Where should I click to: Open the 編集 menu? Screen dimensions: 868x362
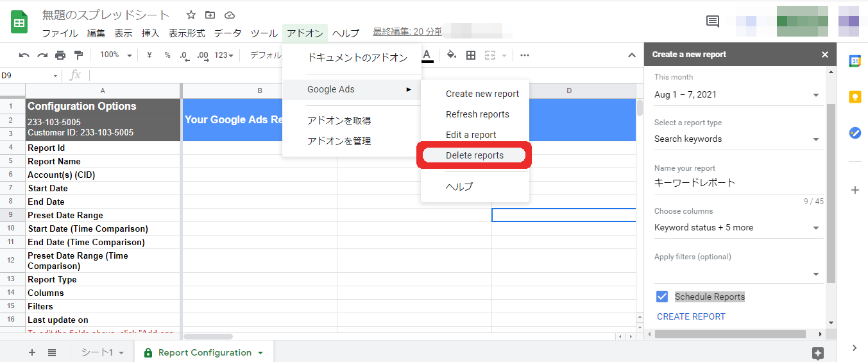[96, 33]
